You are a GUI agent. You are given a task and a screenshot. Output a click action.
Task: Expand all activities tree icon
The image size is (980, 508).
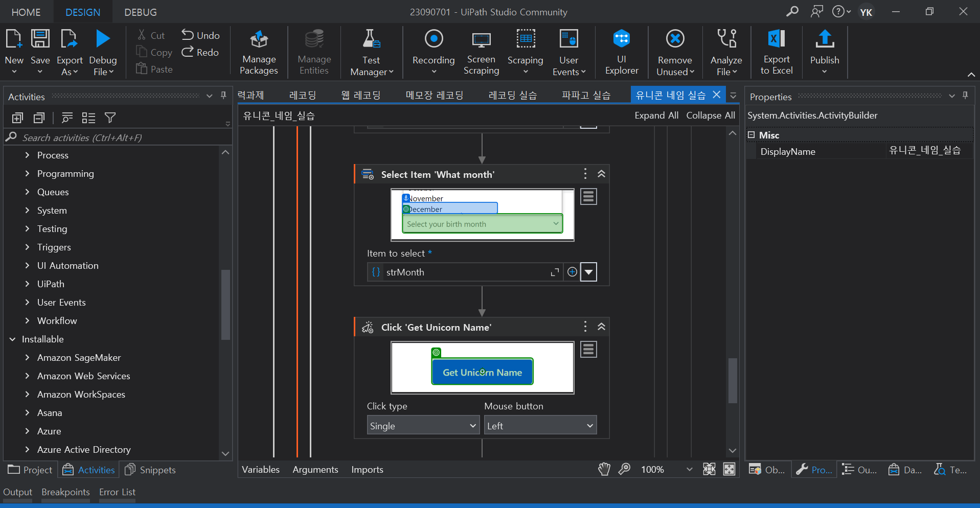click(x=17, y=118)
